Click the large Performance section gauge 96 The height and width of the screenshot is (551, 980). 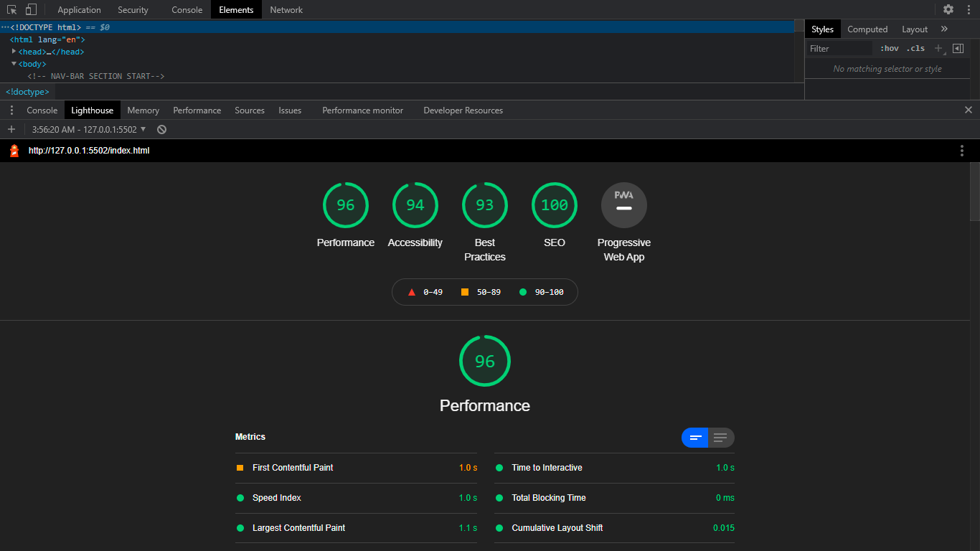(x=485, y=360)
